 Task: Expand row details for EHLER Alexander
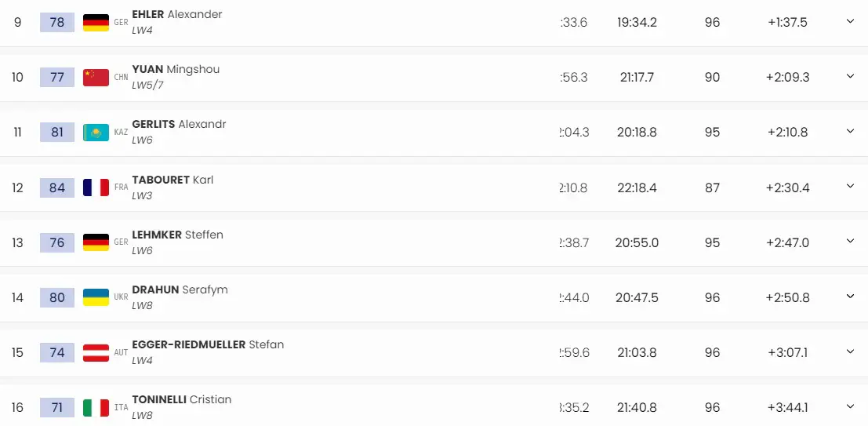pyautogui.click(x=850, y=21)
